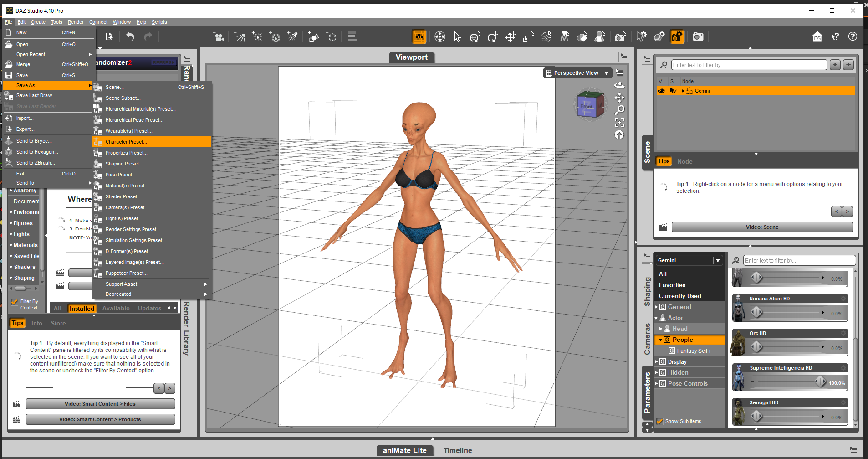Expand the Hidden parameter group
868x459 pixels.
656,373
